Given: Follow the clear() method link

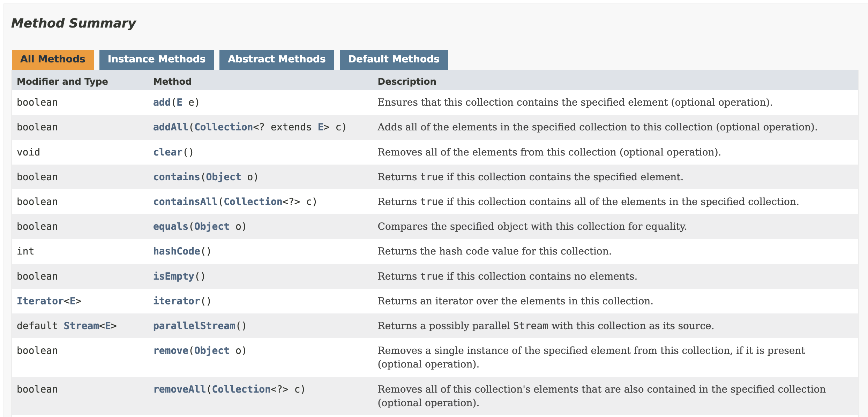Looking at the screenshot, I should (x=167, y=152).
